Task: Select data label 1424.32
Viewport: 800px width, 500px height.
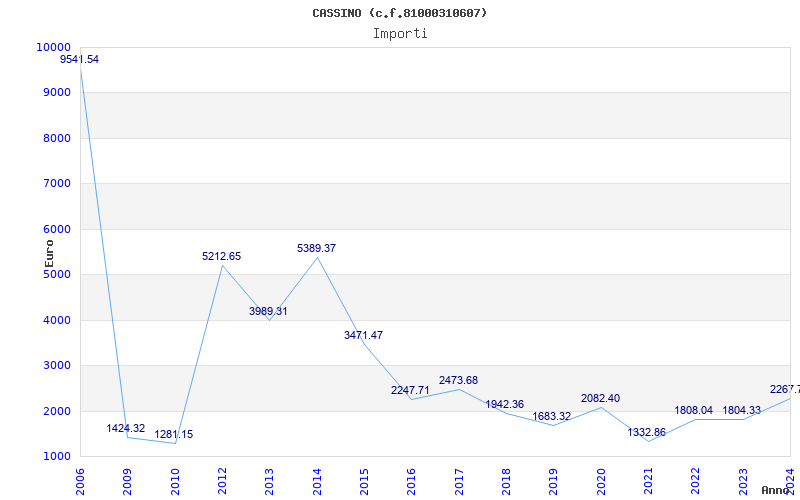Action: point(126,429)
